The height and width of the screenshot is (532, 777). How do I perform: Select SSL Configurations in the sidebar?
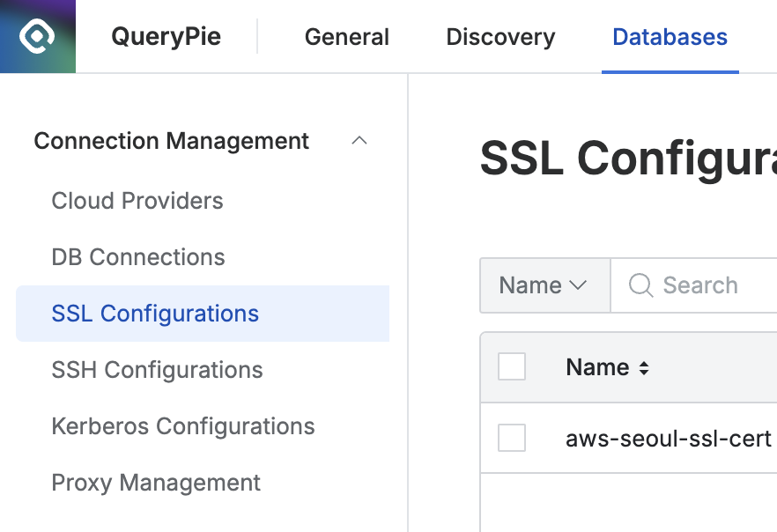coord(155,314)
